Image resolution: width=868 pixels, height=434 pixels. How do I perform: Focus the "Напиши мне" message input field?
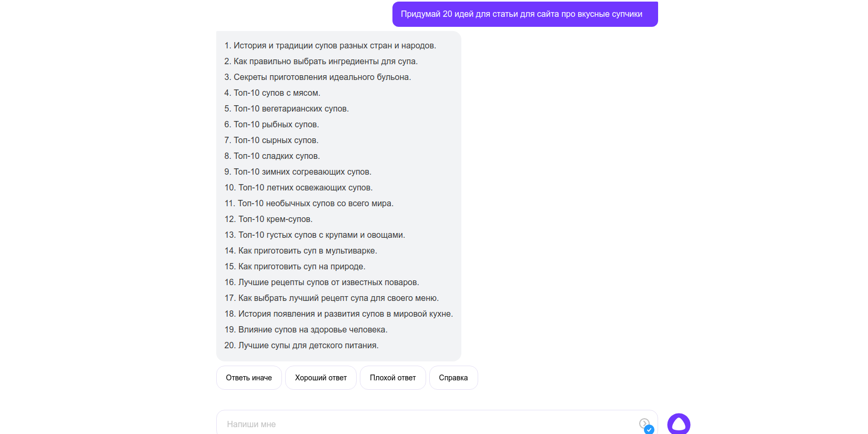click(x=421, y=424)
